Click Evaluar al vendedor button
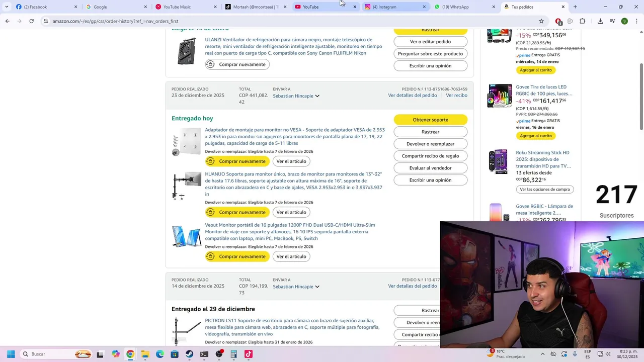644x362 pixels. tap(430, 168)
